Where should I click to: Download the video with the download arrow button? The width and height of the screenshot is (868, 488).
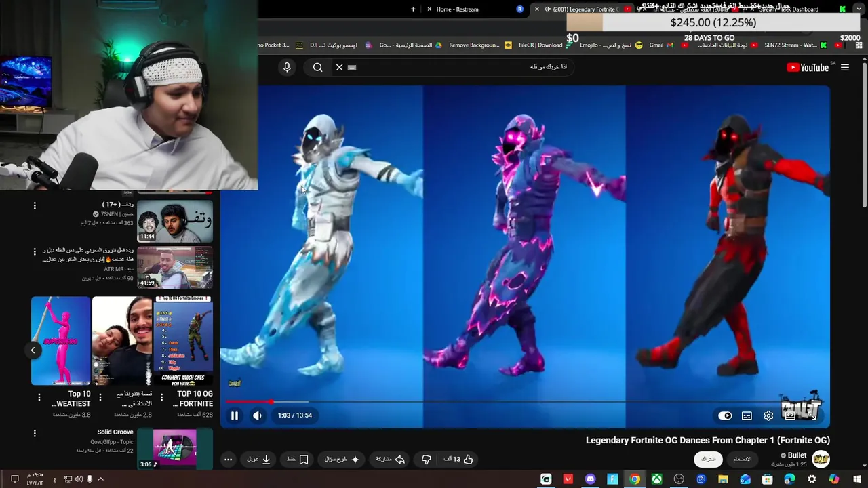point(259,460)
